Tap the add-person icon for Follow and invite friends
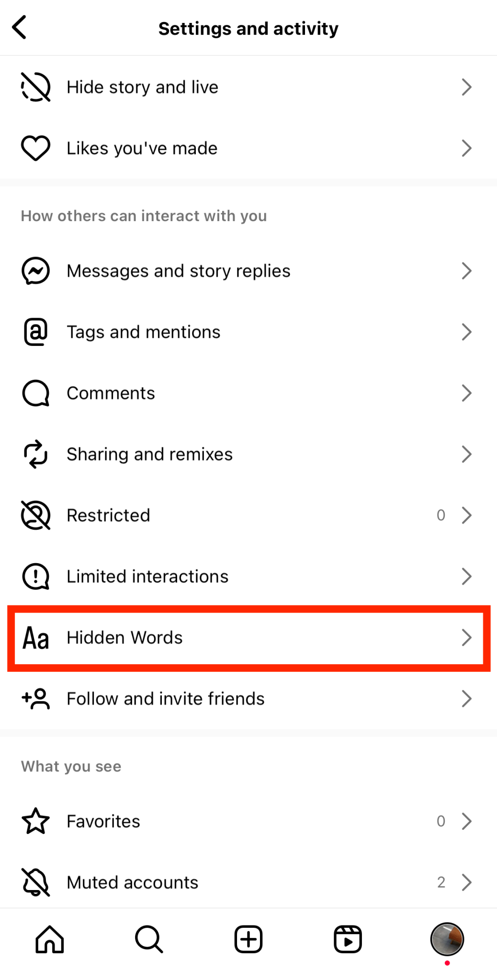The image size is (497, 980). [35, 699]
